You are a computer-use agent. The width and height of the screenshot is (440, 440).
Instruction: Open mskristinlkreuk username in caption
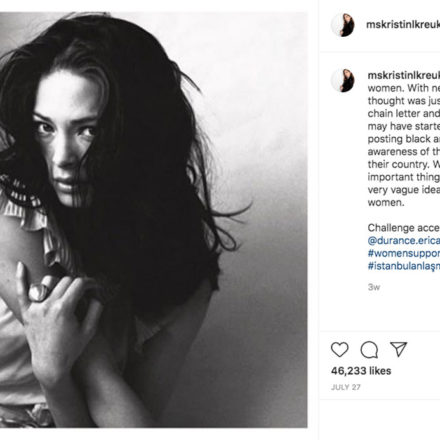(x=404, y=76)
